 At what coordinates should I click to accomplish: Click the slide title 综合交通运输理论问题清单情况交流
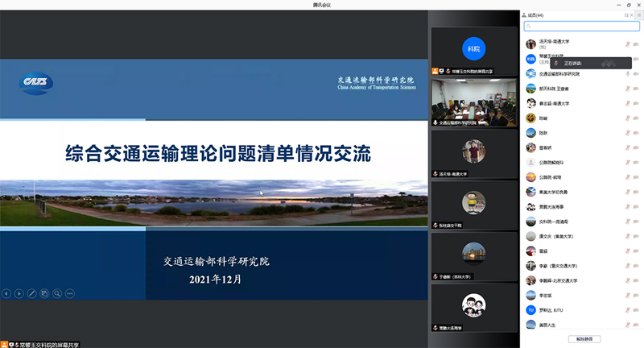pyautogui.click(x=218, y=154)
